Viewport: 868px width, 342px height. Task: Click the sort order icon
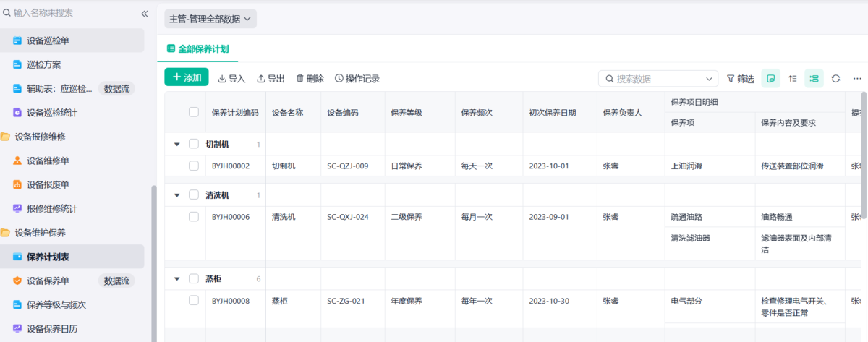pyautogui.click(x=793, y=78)
